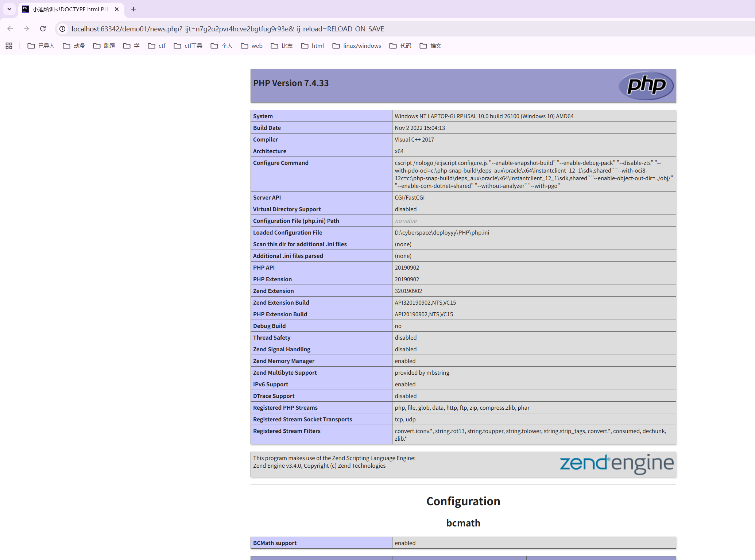Open the 代码 bookmark folder
The width and height of the screenshot is (755, 560).
coord(400,46)
